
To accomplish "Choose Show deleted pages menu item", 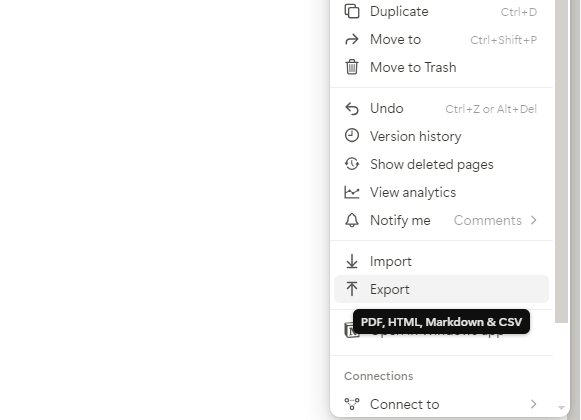I will click(x=441, y=164).
